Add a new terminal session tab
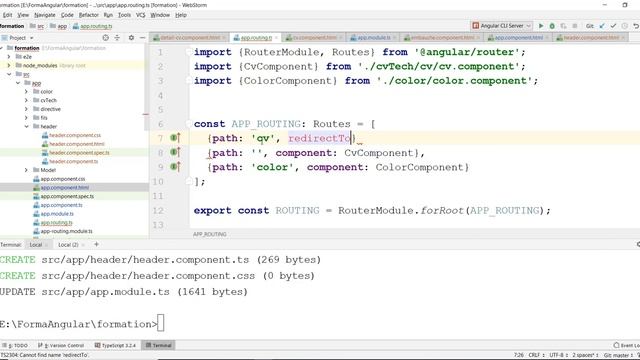640x360 pixels. [x=96, y=244]
